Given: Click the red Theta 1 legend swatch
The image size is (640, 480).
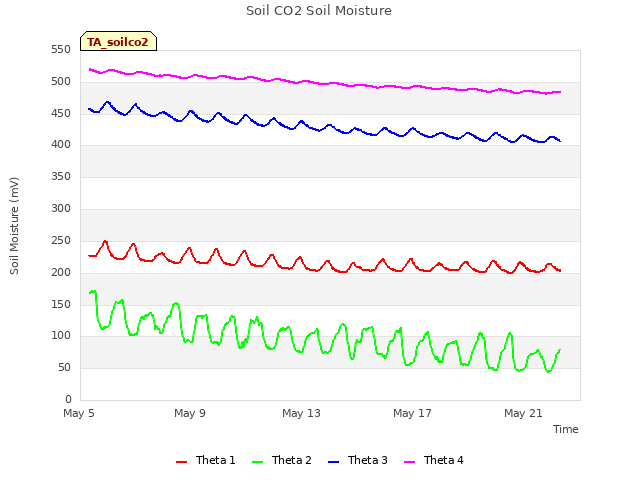Looking at the screenshot, I should click(x=181, y=462).
